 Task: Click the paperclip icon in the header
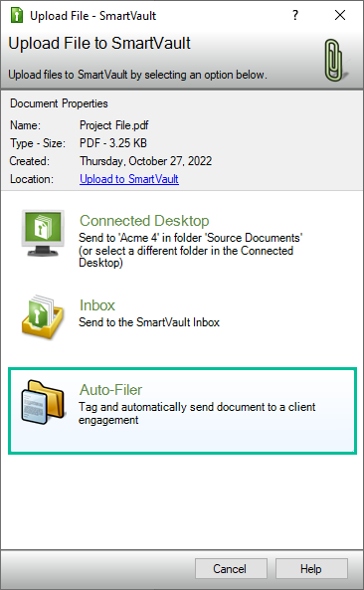tap(335, 61)
